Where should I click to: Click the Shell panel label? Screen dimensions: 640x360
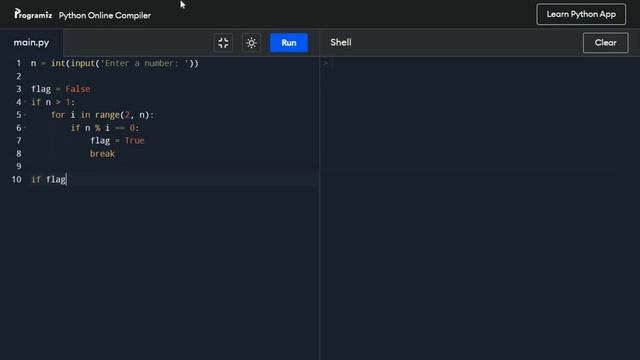click(341, 42)
